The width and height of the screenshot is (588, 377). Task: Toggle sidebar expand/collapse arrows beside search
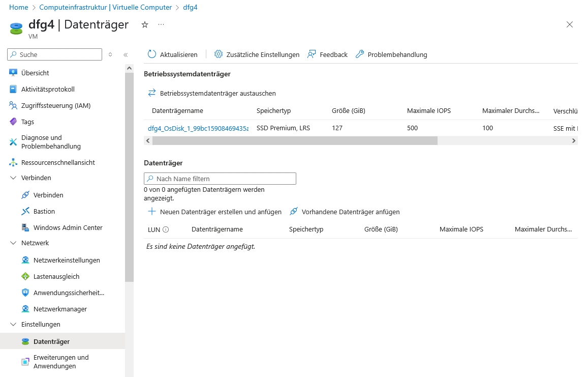pos(110,54)
